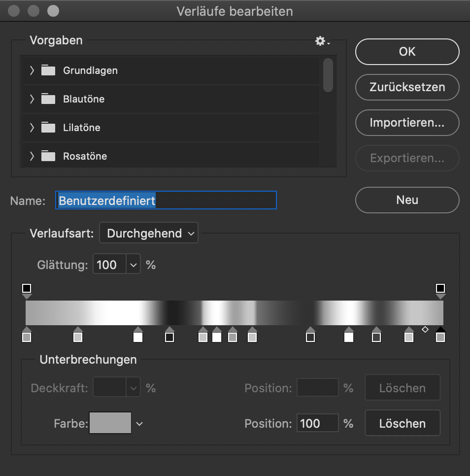
Task: Delete the selected color stop with Löschen
Action: [403, 423]
